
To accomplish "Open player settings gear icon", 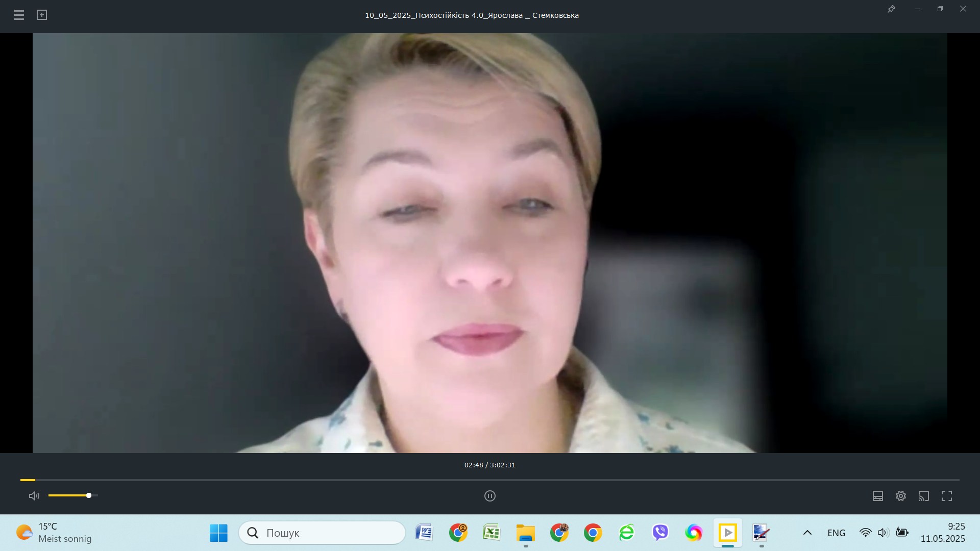I will [900, 496].
